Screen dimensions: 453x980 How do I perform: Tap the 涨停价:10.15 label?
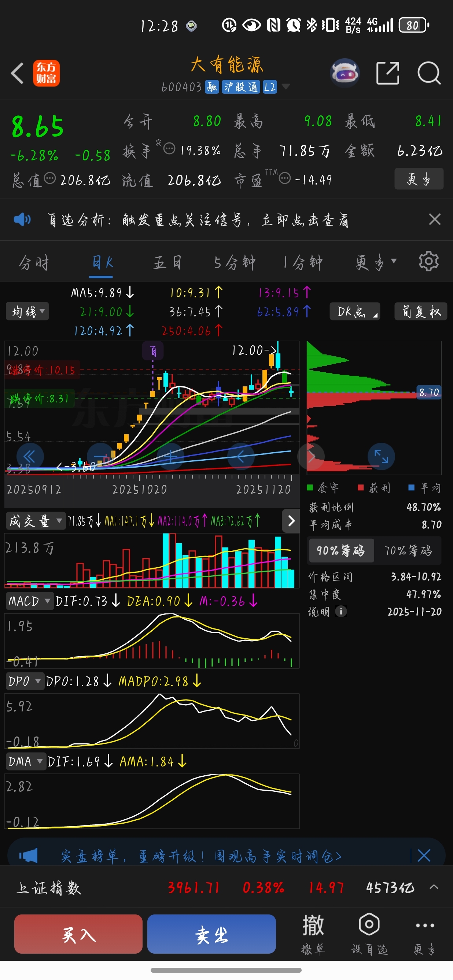[x=42, y=370]
